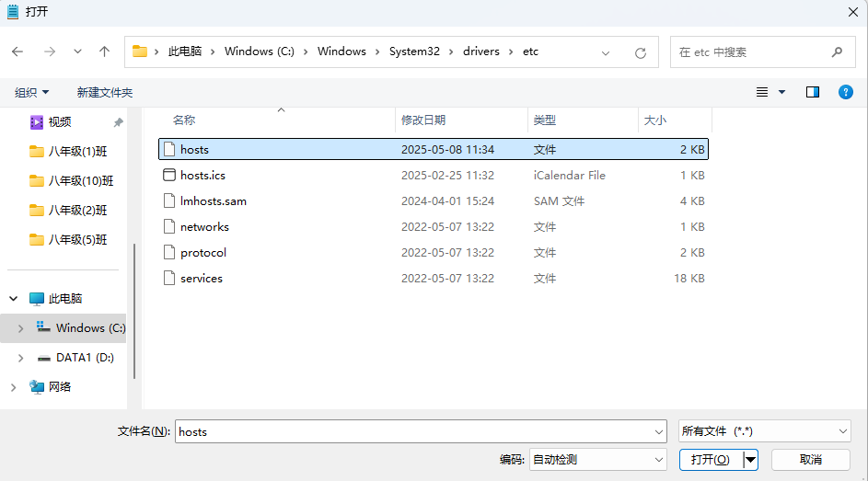Change view layout icon
The image size is (868, 481).
(x=762, y=92)
